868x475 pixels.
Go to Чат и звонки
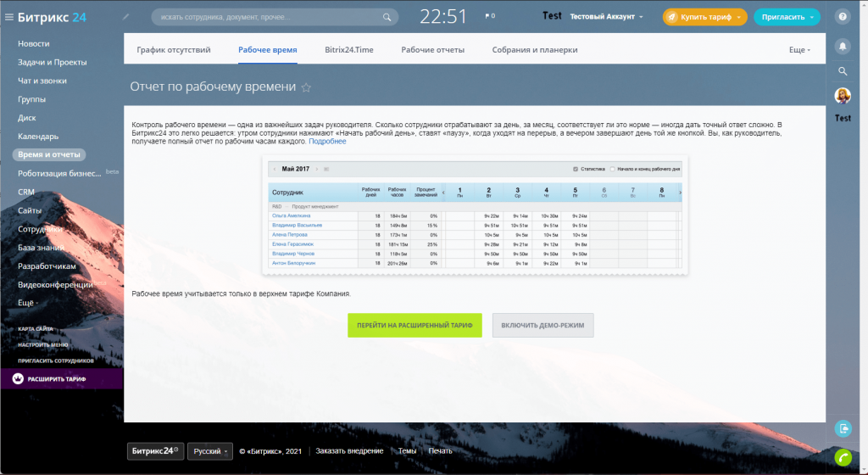[x=42, y=81]
